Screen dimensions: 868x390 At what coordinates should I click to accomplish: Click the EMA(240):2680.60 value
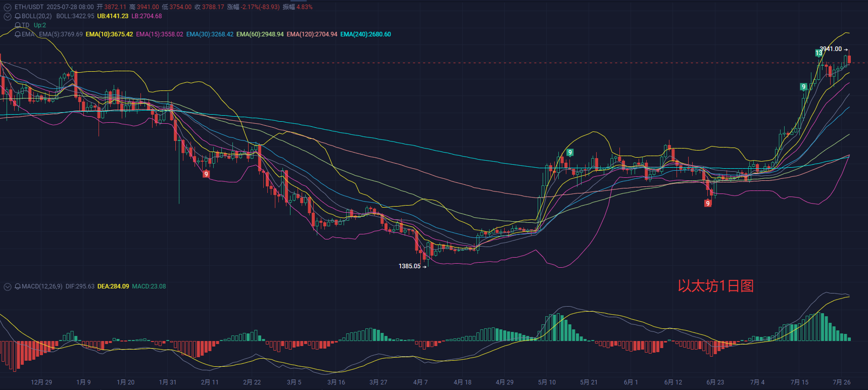(x=366, y=34)
